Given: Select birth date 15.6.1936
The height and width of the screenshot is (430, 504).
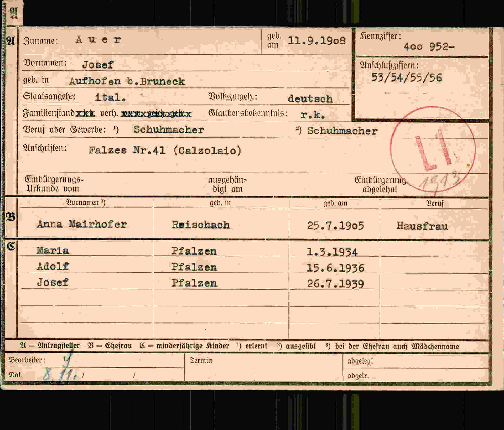Looking at the screenshot, I should point(335,268).
